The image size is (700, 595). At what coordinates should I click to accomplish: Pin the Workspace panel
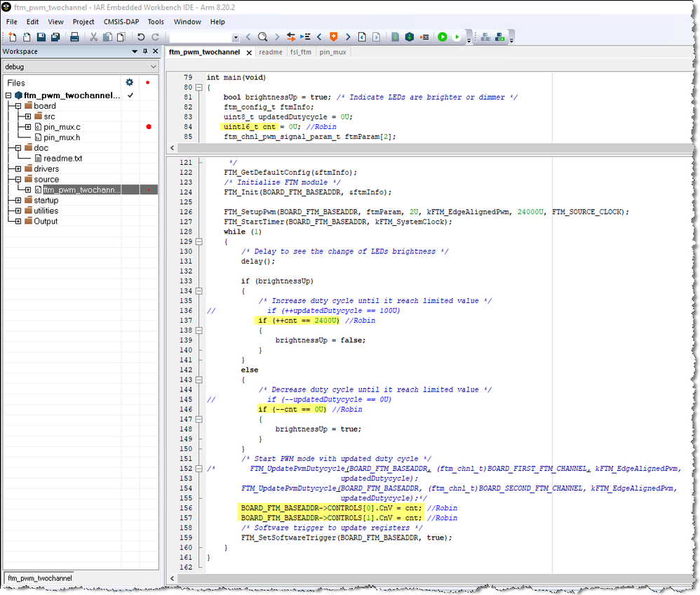point(145,51)
